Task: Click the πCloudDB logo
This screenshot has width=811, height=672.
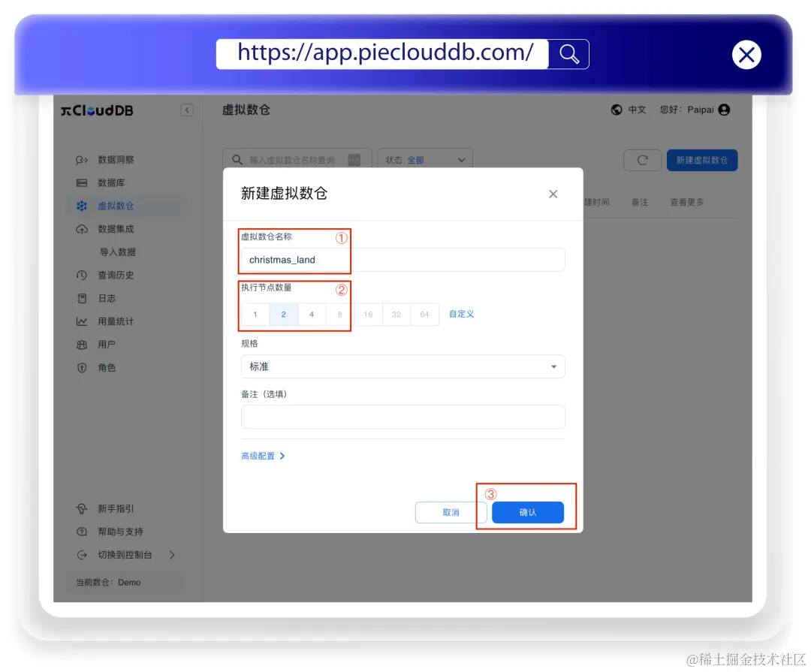Action: 97,110
